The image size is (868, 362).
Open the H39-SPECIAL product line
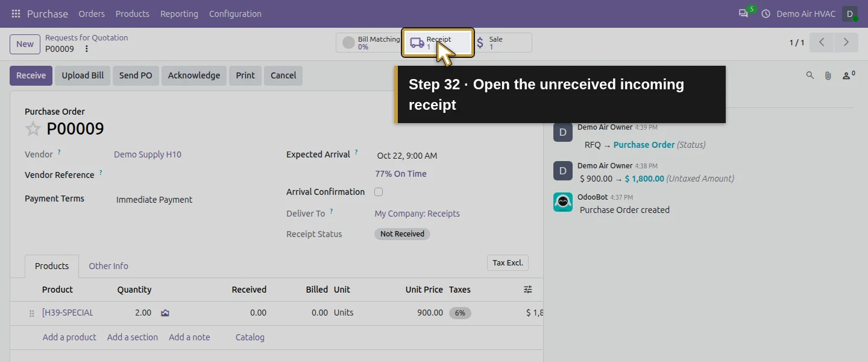pos(68,313)
